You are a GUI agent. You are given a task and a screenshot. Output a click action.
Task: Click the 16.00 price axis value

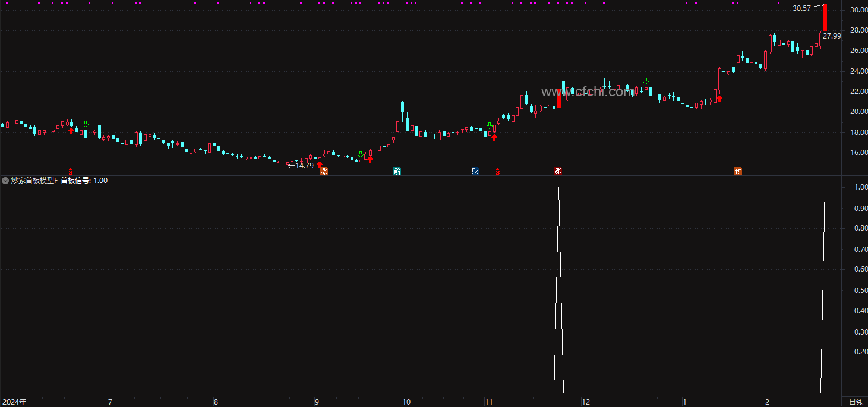pyautogui.click(x=858, y=153)
